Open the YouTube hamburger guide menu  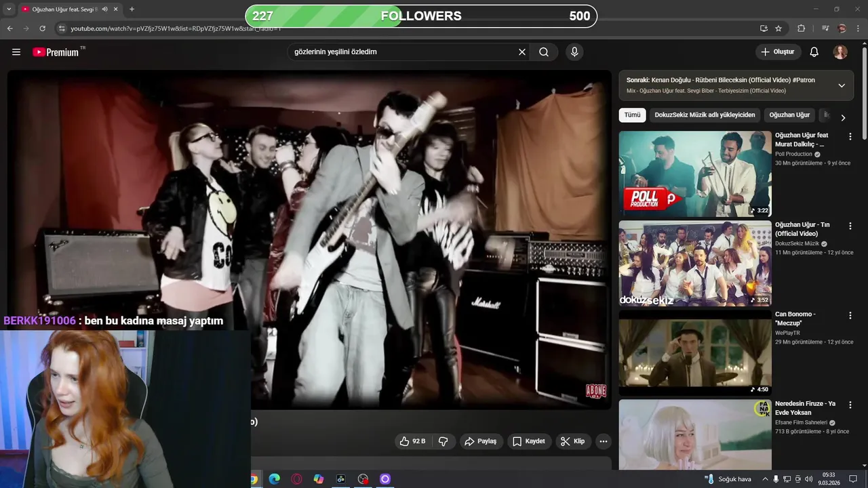click(x=16, y=52)
